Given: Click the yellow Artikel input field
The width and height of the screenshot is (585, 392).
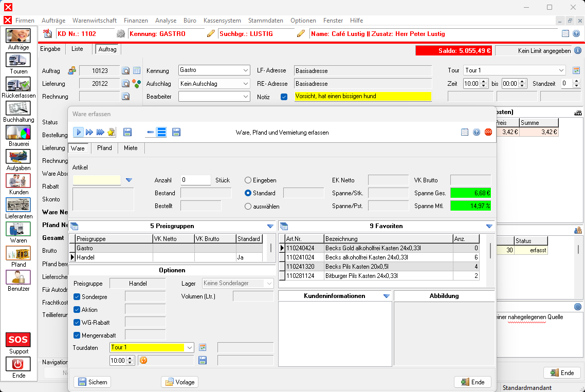Looking at the screenshot, I should coord(97,180).
